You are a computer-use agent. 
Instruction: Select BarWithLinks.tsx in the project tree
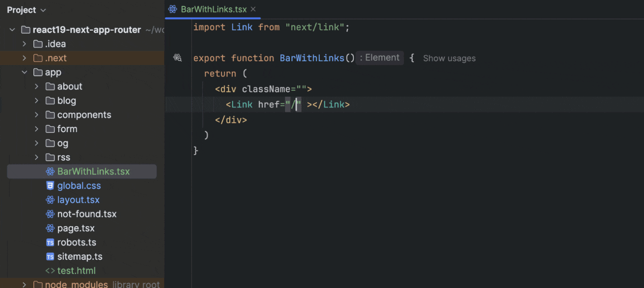(x=93, y=171)
